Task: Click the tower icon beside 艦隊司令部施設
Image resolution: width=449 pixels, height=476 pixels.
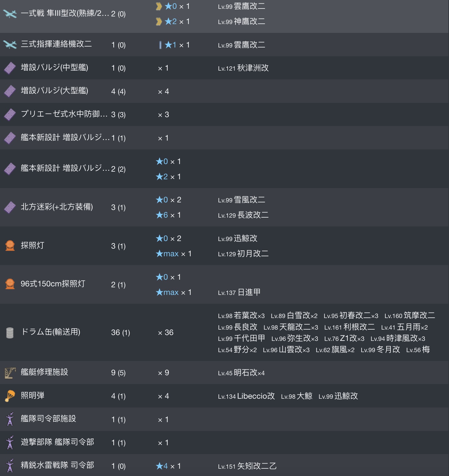Action: coord(10,419)
